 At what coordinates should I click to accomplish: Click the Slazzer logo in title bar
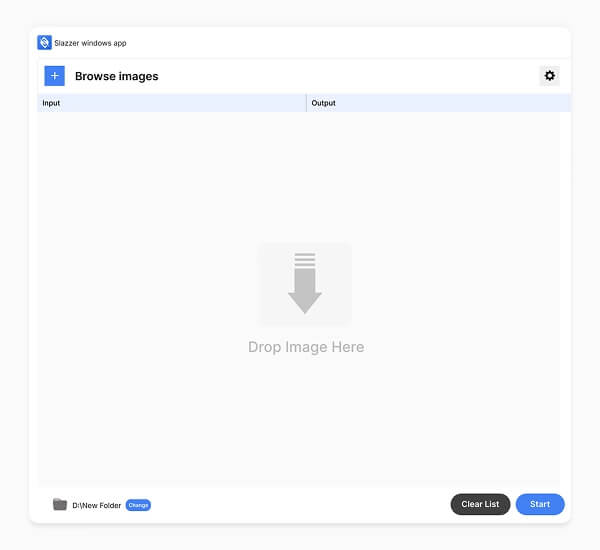44,42
